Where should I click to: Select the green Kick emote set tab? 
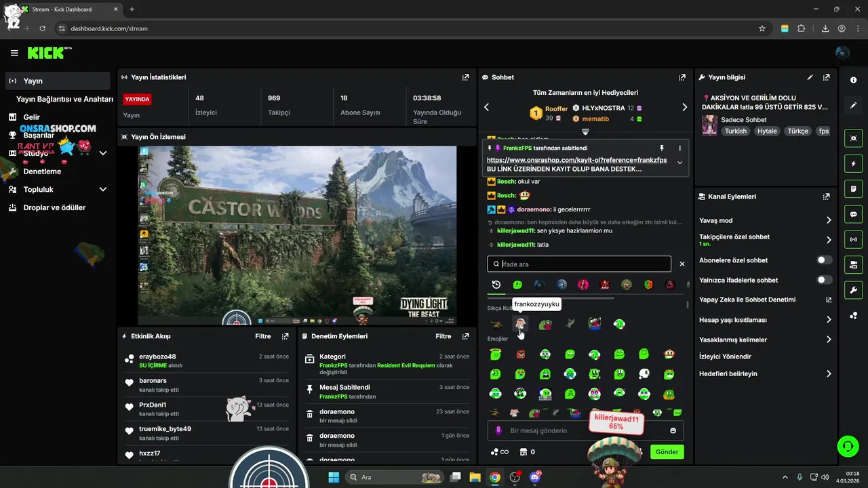point(517,285)
